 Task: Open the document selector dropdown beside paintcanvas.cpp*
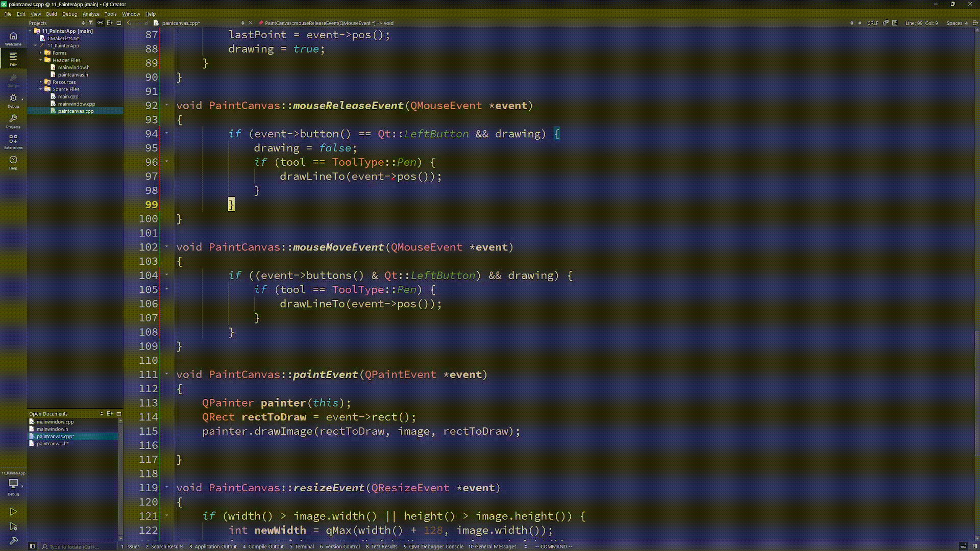(x=242, y=23)
